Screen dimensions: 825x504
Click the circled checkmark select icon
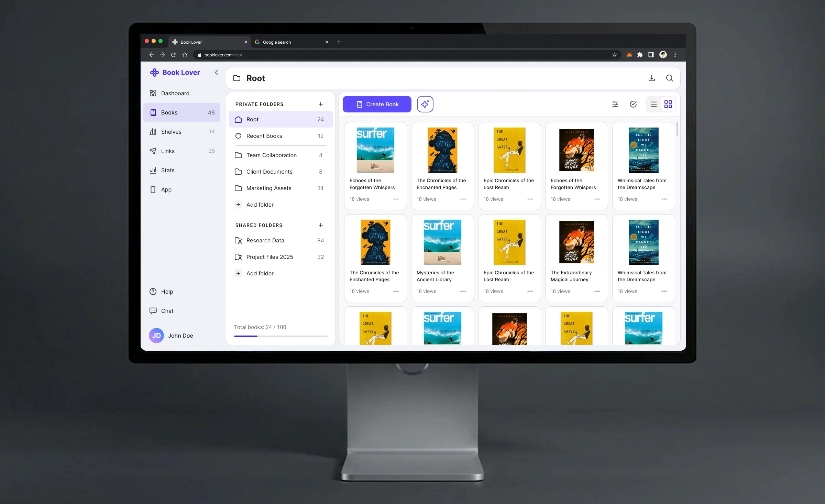click(633, 104)
